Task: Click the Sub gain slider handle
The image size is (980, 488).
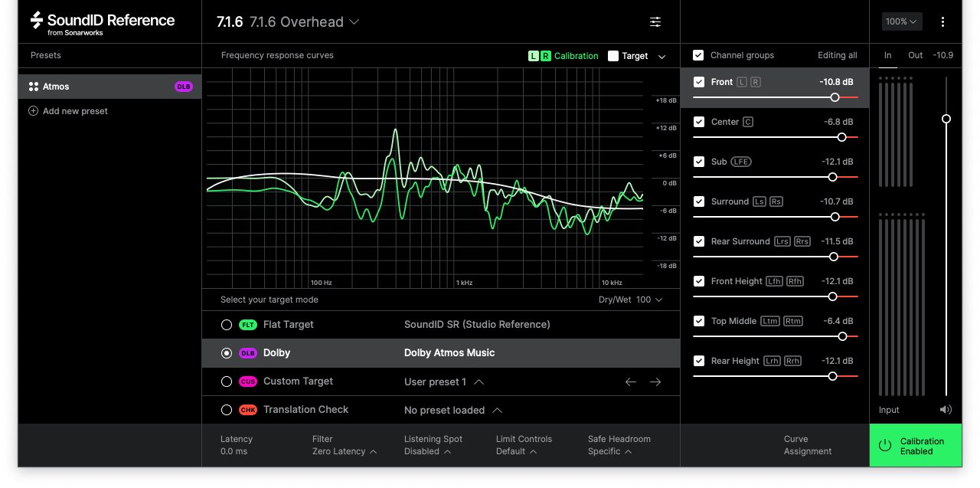Action: [x=833, y=177]
